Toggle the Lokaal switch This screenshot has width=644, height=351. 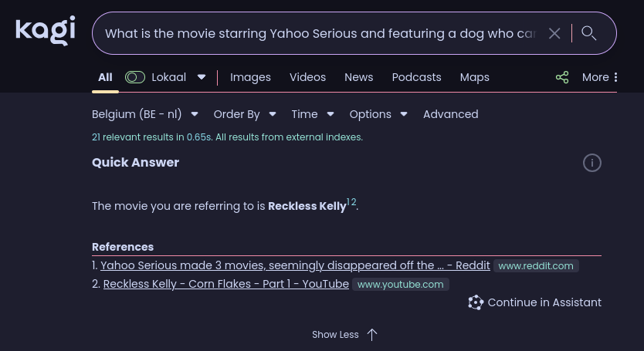135,77
